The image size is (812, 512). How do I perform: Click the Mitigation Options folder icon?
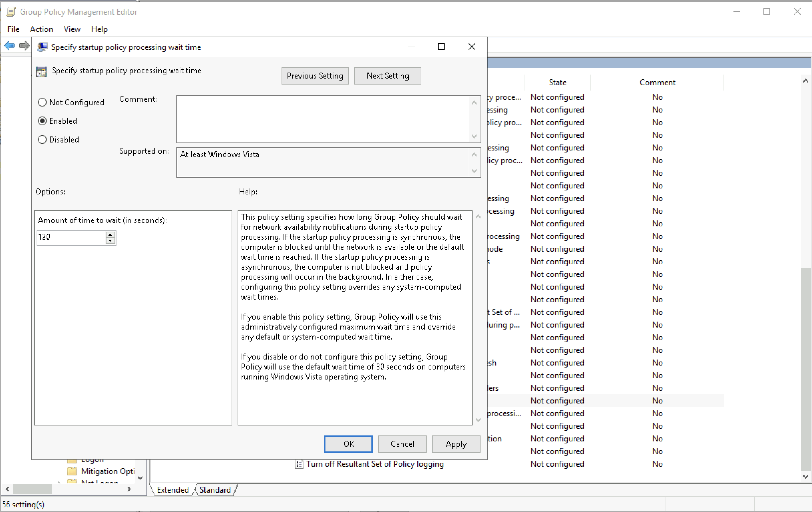pos(72,471)
